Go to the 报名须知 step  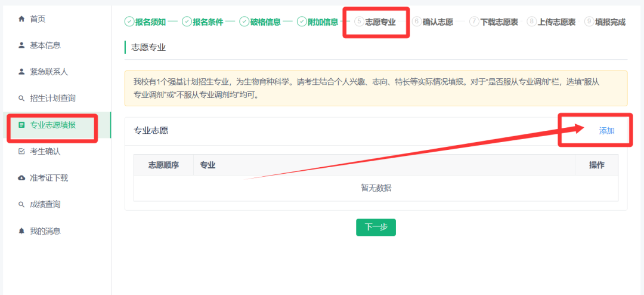point(145,22)
